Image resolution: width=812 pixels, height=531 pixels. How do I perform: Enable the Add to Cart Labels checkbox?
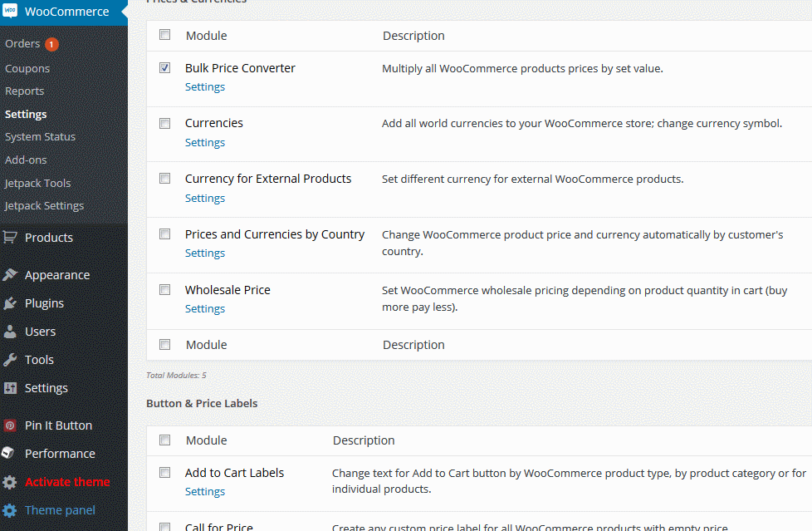tap(164, 472)
